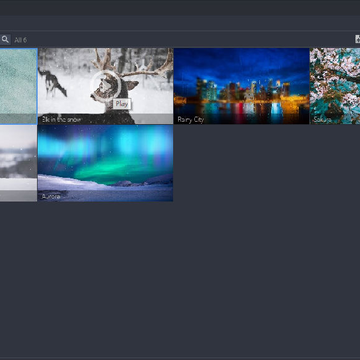Click the "All 6" count label
This screenshot has width=360, height=360.
[21, 40]
